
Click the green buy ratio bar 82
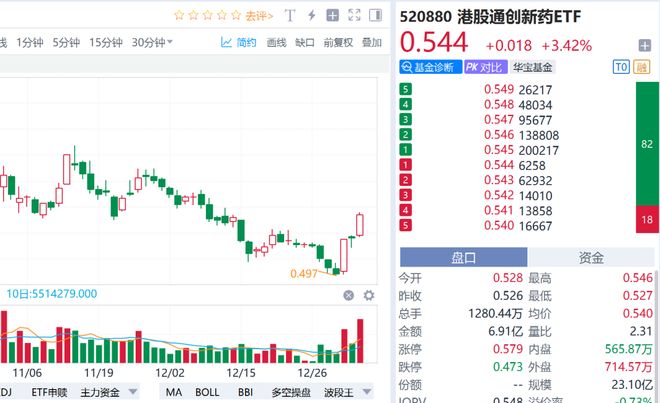coord(644,143)
